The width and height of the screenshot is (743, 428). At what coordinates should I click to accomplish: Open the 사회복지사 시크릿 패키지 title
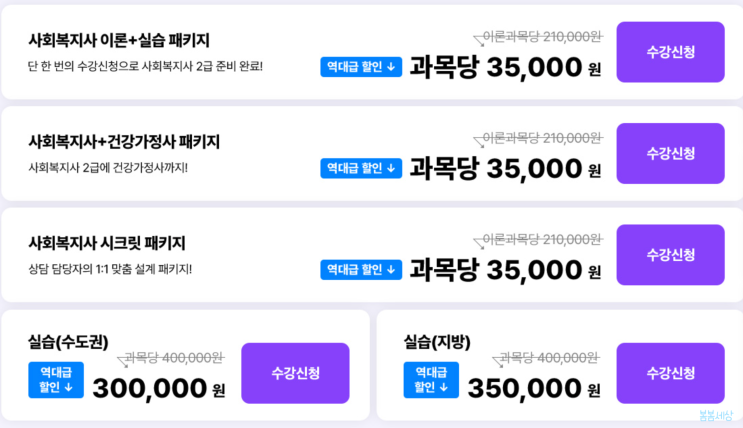107,243
